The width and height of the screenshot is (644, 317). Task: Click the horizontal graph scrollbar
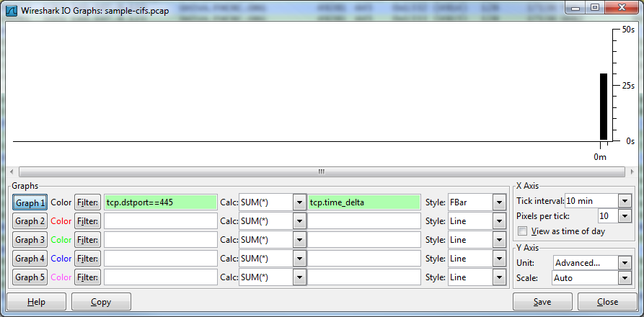pyautogui.click(x=321, y=171)
